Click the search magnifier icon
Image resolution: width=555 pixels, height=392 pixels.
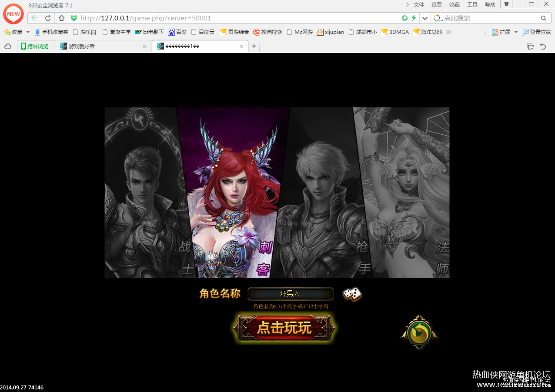pyautogui.click(x=544, y=18)
